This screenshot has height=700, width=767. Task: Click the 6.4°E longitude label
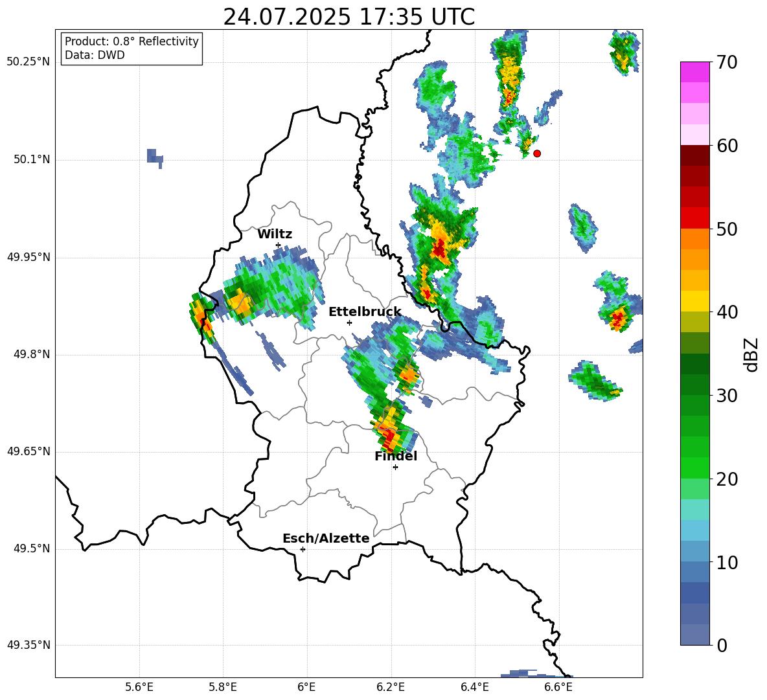[474, 687]
